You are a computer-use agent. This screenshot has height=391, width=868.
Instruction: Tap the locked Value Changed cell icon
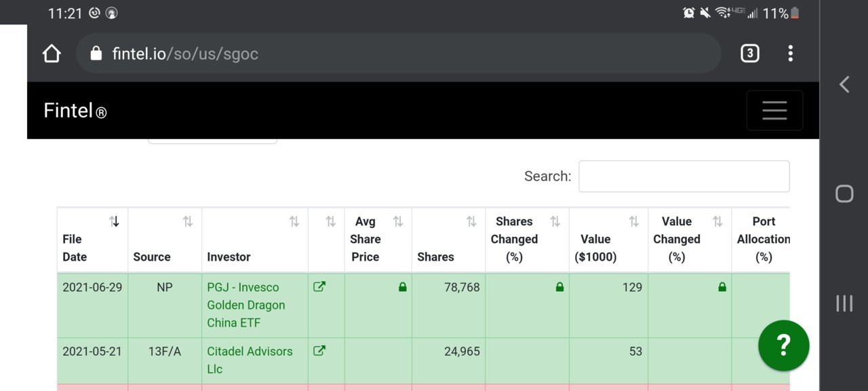coord(722,287)
